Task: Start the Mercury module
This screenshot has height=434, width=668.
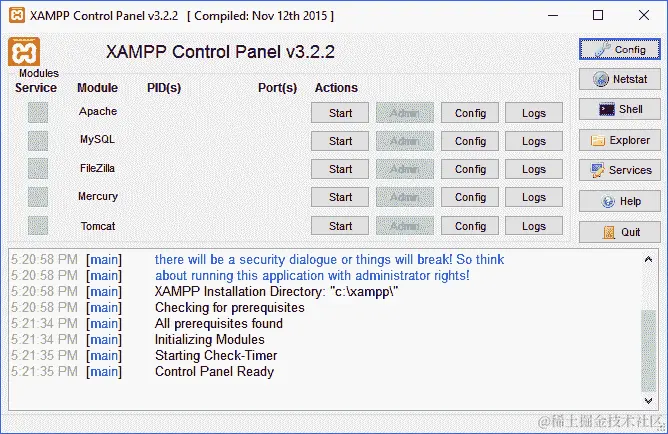Action: pos(340,197)
